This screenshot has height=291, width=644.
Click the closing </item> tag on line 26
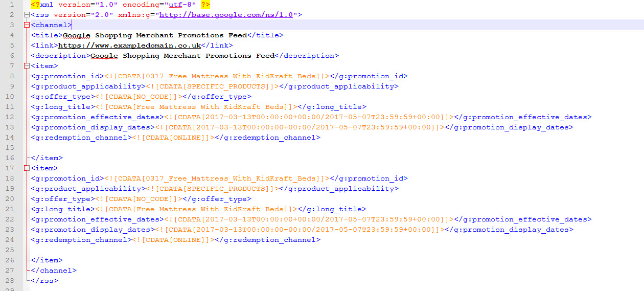point(47,260)
